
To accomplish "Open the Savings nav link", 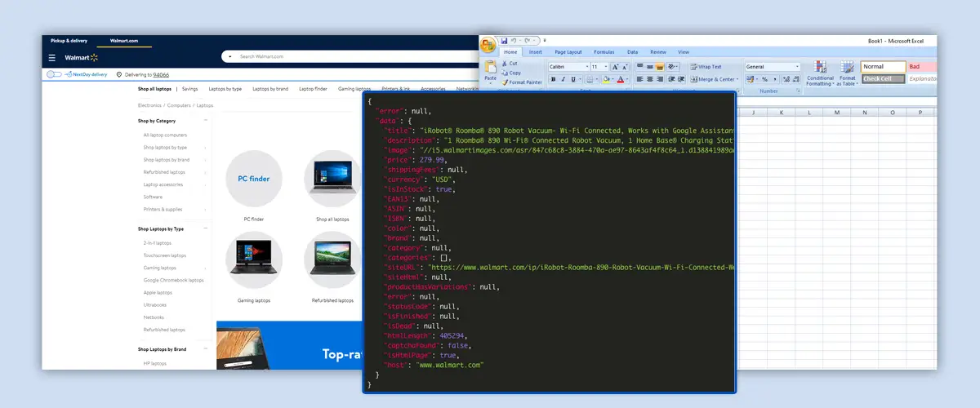I will pos(189,88).
